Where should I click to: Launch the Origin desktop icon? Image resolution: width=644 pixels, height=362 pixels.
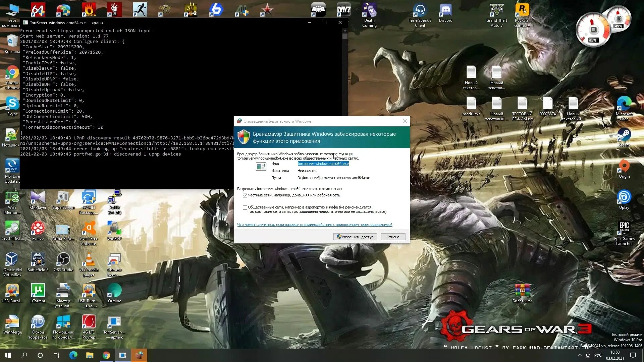[624, 169]
